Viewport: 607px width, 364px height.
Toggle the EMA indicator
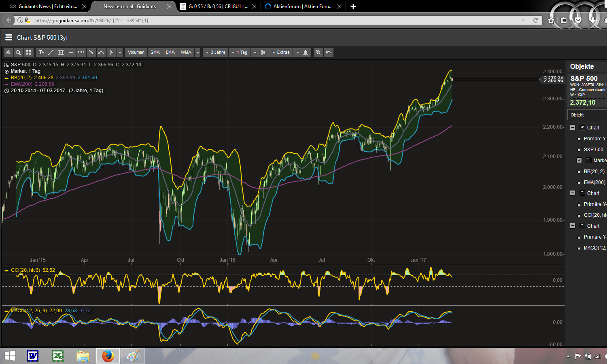click(170, 53)
